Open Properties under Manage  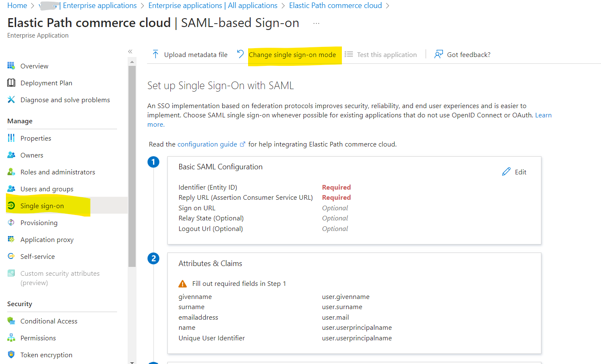tap(36, 138)
